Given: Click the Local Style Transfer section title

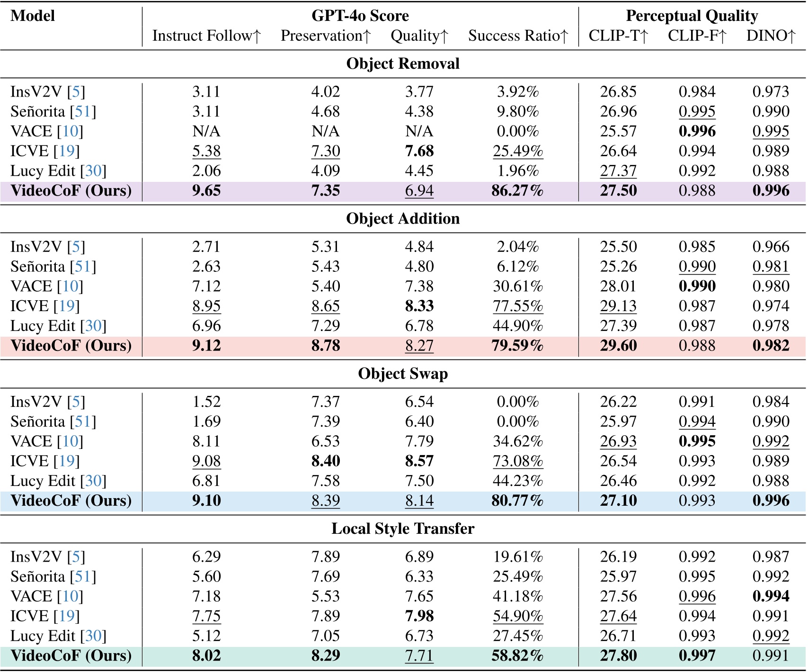Looking at the screenshot, I should [x=403, y=529].
